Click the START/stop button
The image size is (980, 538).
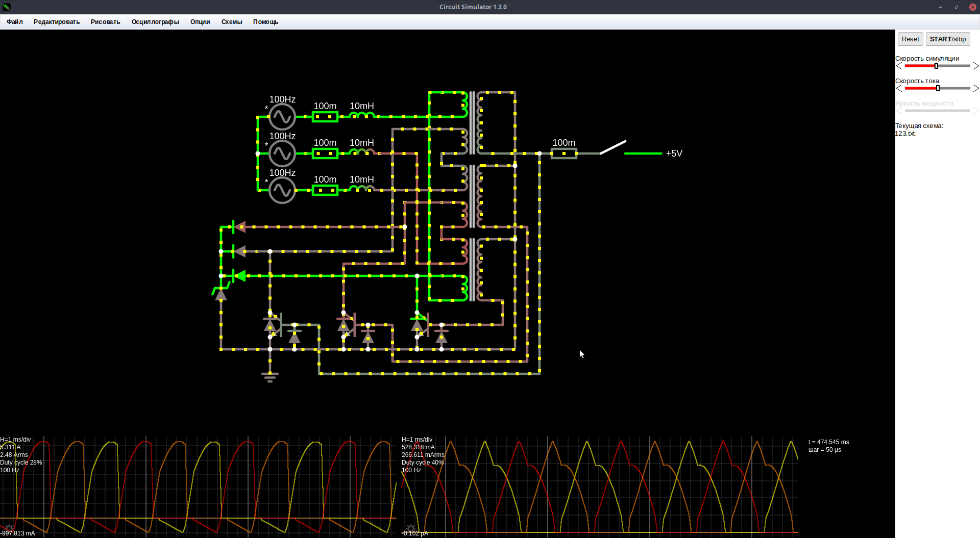(948, 39)
